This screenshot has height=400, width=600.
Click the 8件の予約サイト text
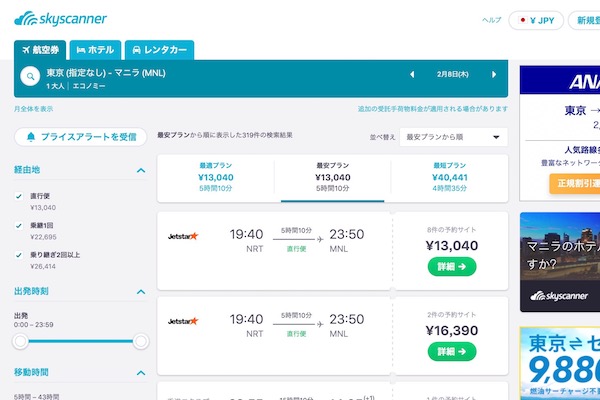[452, 230]
